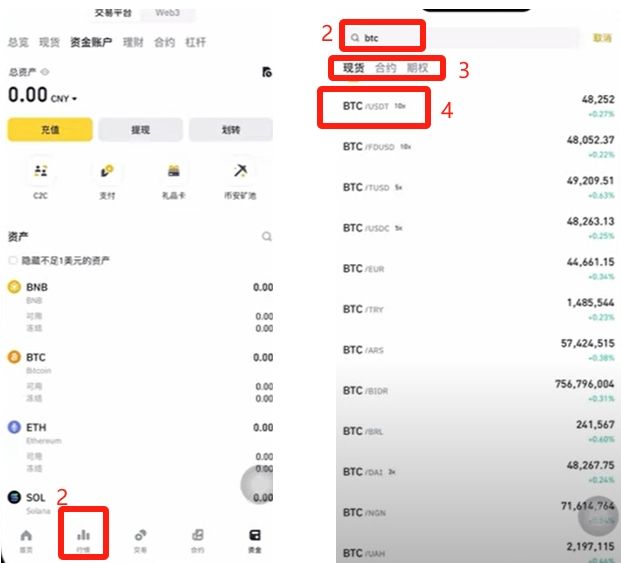Open transaction history icon beside total assets
This screenshot has height=563, width=621.
point(266,72)
